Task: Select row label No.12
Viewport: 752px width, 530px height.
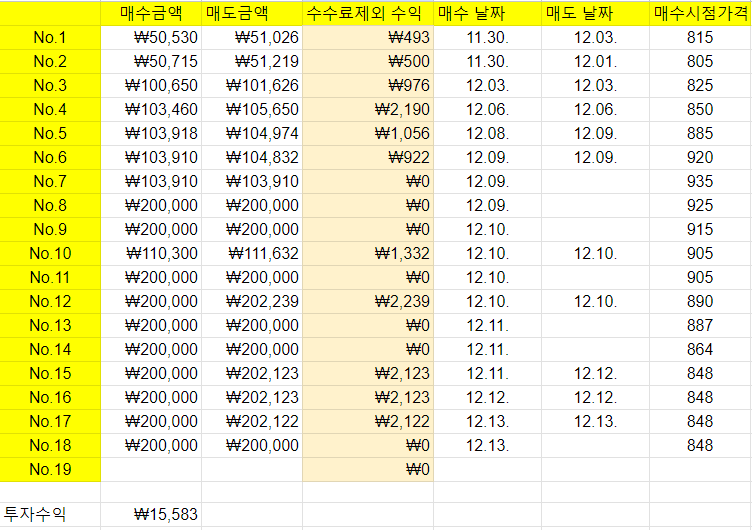Action: coord(50,301)
